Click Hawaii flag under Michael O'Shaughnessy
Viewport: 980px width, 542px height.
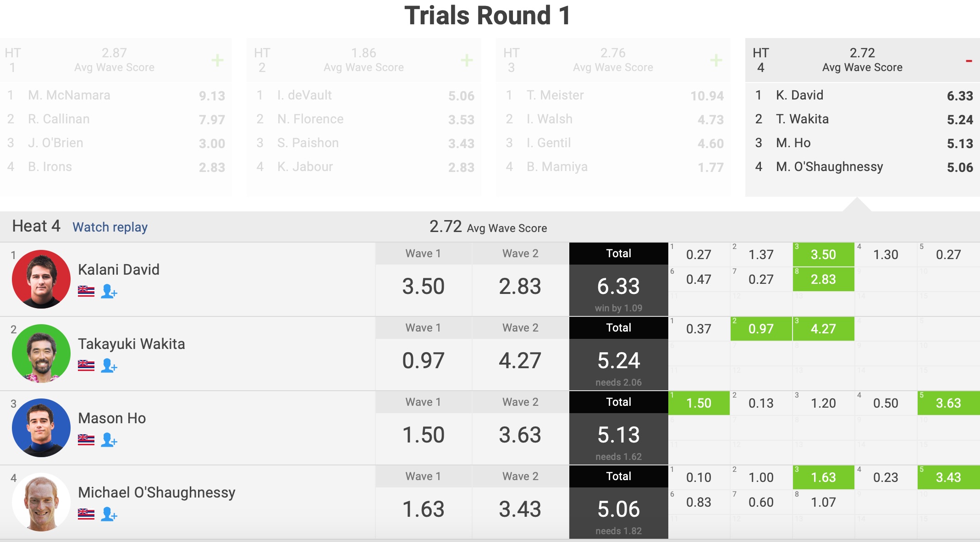(x=86, y=514)
